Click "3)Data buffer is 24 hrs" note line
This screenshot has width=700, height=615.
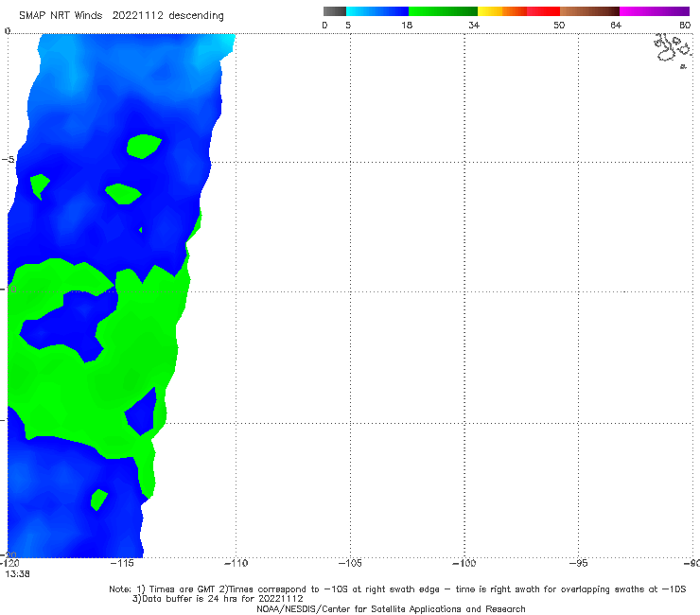(218, 599)
